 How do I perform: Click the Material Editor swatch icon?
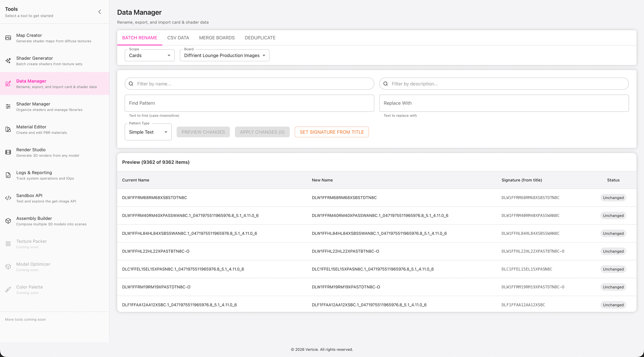pyautogui.click(x=8, y=129)
